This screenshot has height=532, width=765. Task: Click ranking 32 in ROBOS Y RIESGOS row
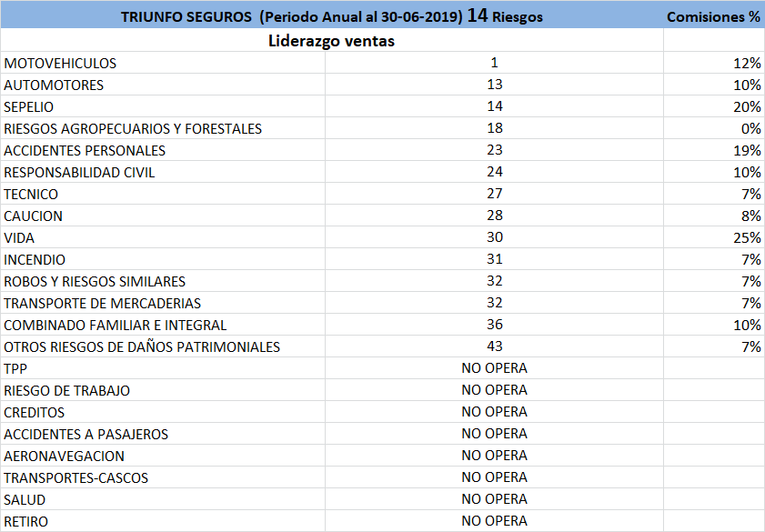495,281
